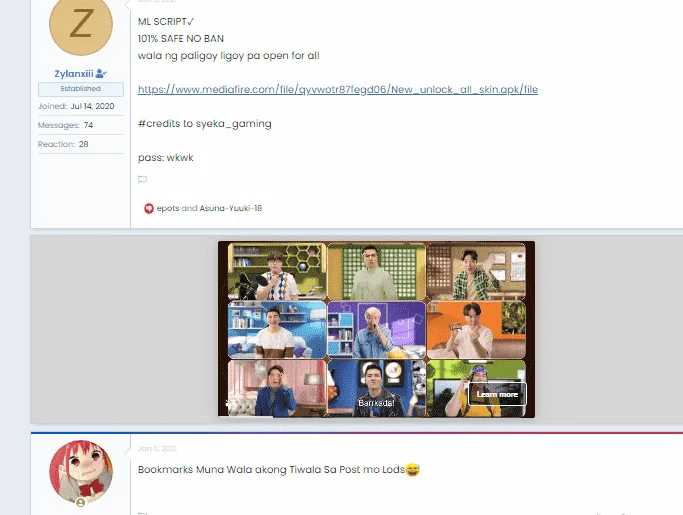Screen dimensions: 683x515
Task: Open Zylanxiii's profile name link
Action: point(74,74)
